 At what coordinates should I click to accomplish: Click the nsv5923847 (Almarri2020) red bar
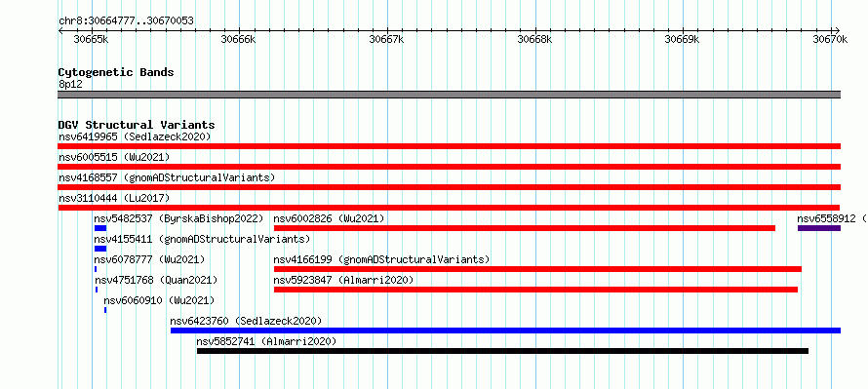coord(535,290)
